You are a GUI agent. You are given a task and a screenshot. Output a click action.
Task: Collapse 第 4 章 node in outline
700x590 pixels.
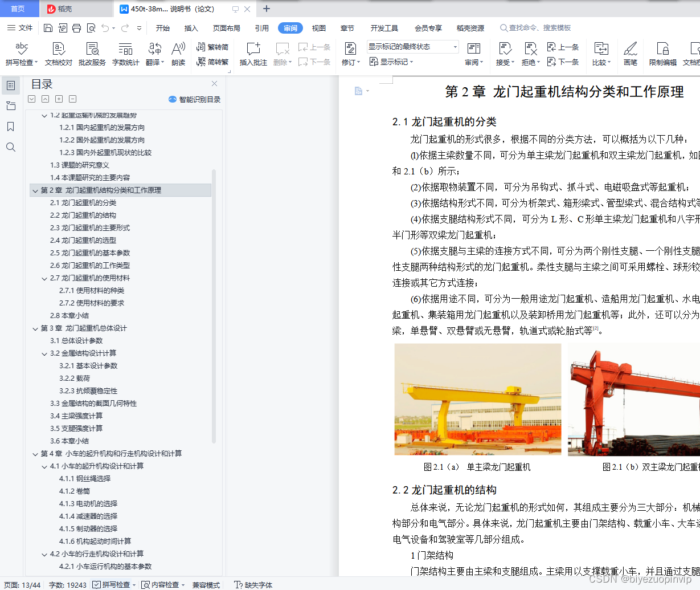35,454
